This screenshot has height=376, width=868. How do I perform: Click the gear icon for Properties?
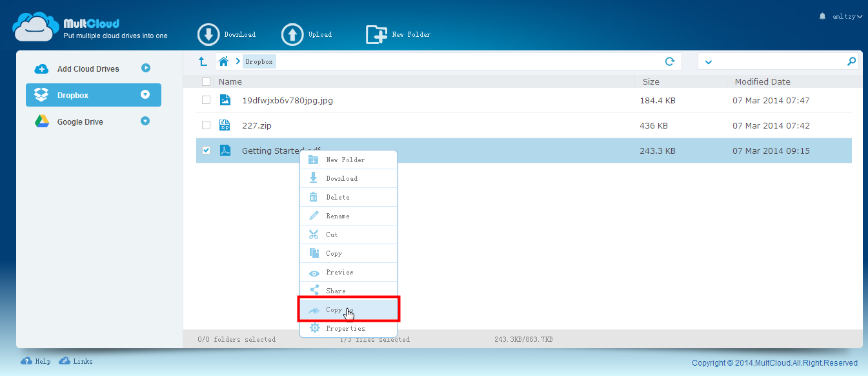[314, 328]
